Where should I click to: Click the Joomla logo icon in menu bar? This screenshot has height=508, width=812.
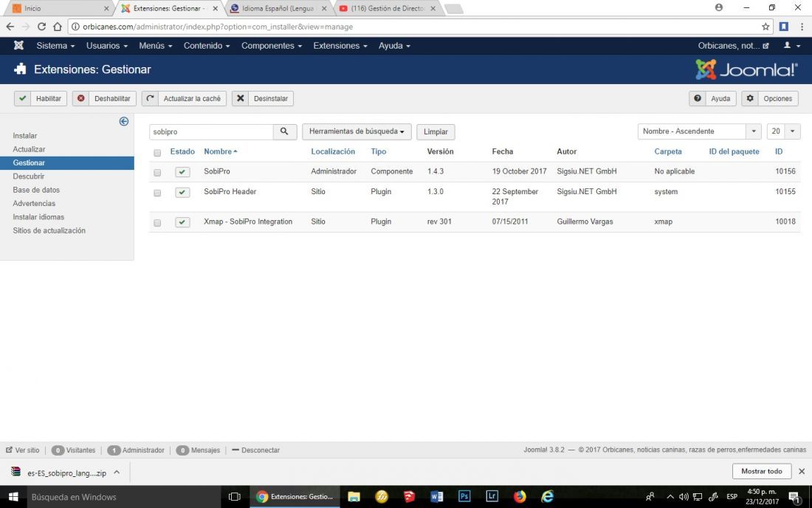(x=18, y=46)
